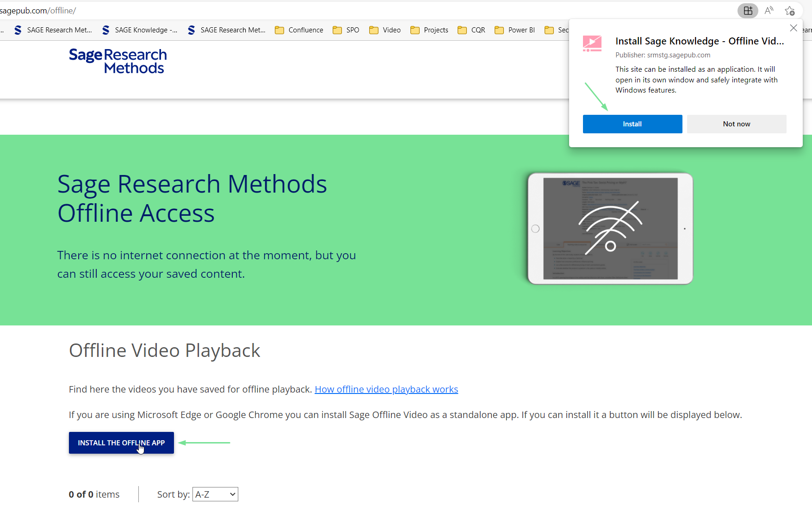Click the blue Install button
This screenshot has height=512, width=812.
(x=632, y=124)
